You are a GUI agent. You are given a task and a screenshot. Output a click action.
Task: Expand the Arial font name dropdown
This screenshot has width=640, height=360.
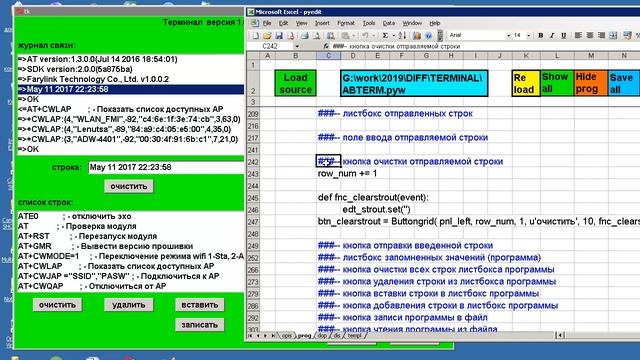pyautogui.click(x=509, y=36)
